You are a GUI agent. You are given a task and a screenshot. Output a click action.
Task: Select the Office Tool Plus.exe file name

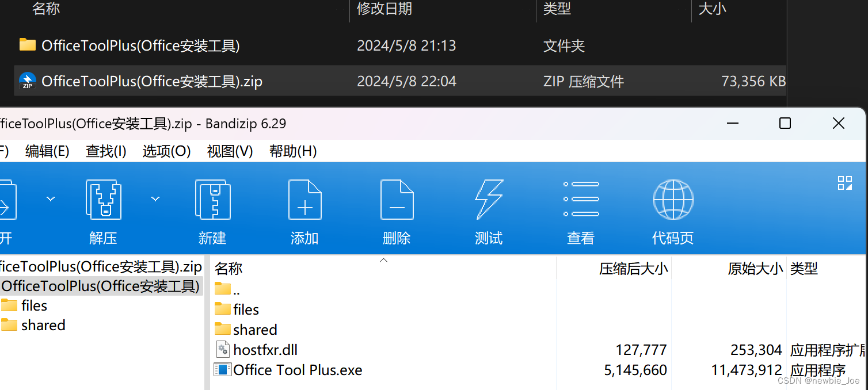pos(298,370)
